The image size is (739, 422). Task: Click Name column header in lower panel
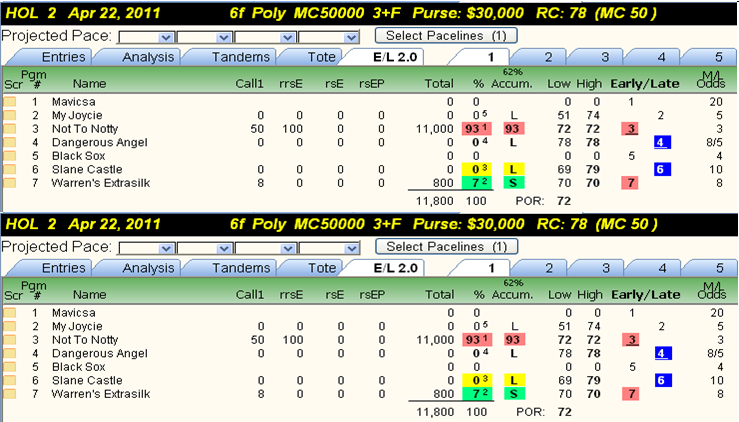click(x=90, y=295)
